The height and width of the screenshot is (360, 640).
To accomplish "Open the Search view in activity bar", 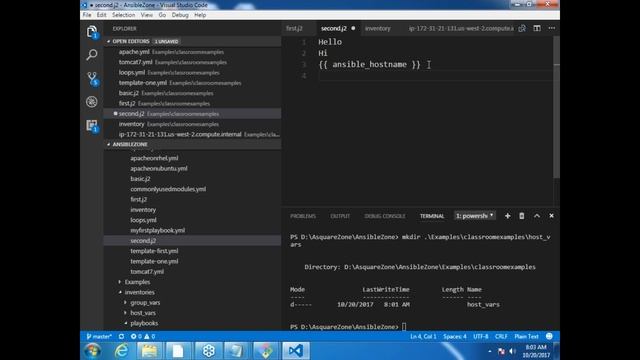I will (92, 55).
